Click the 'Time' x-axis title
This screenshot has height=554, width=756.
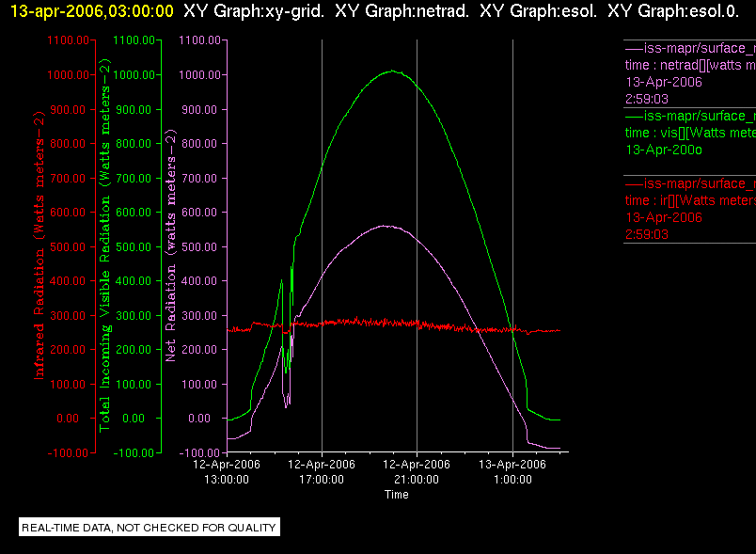point(396,495)
